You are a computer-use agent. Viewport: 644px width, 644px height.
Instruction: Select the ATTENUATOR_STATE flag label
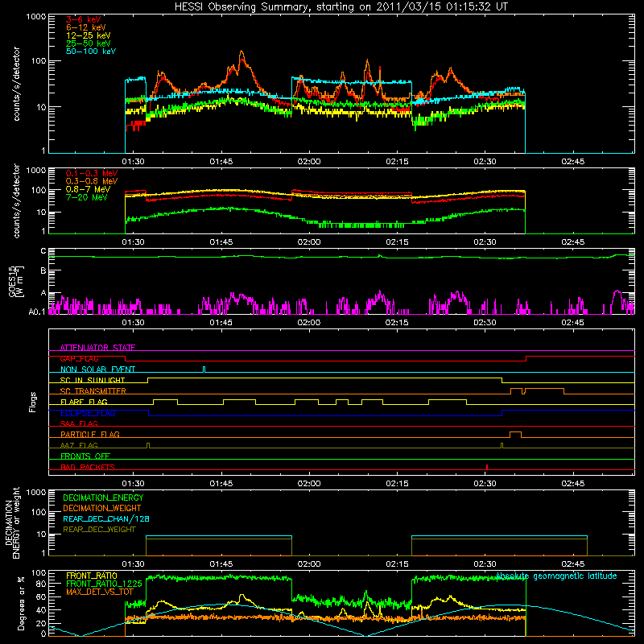(x=97, y=348)
